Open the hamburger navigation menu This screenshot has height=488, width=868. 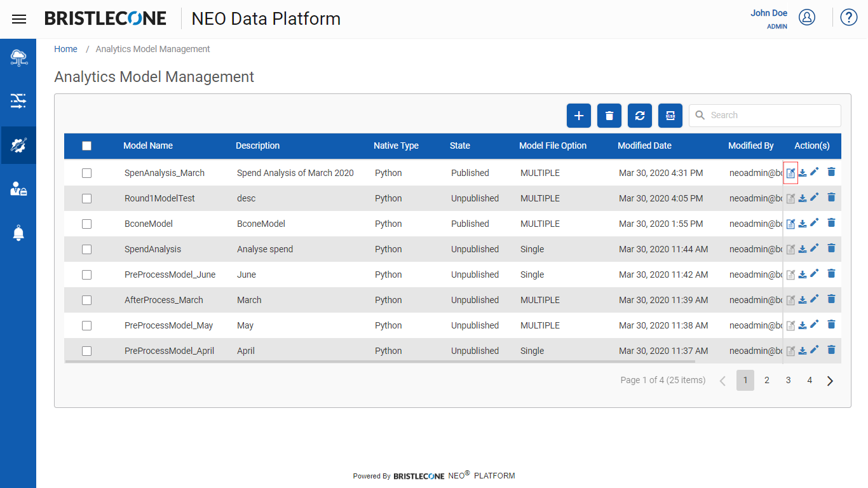(x=19, y=19)
